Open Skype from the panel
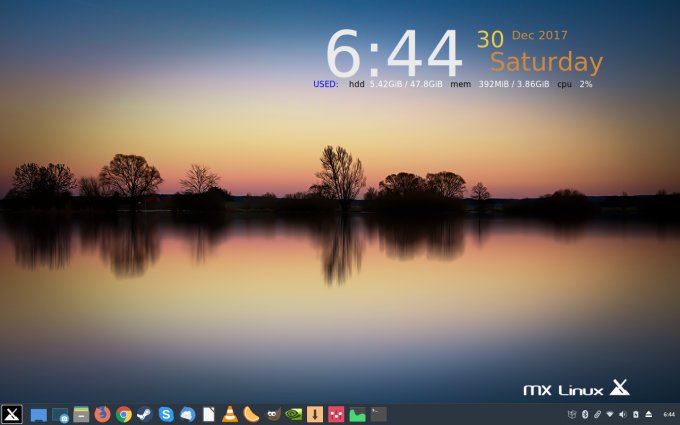The height and width of the screenshot is (425, 680). [166, 414]
